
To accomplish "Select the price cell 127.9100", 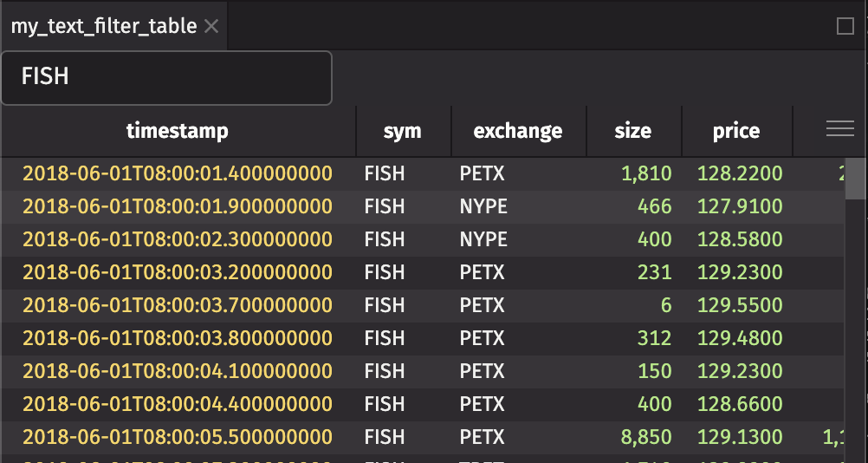I will (x=739, y=206).
